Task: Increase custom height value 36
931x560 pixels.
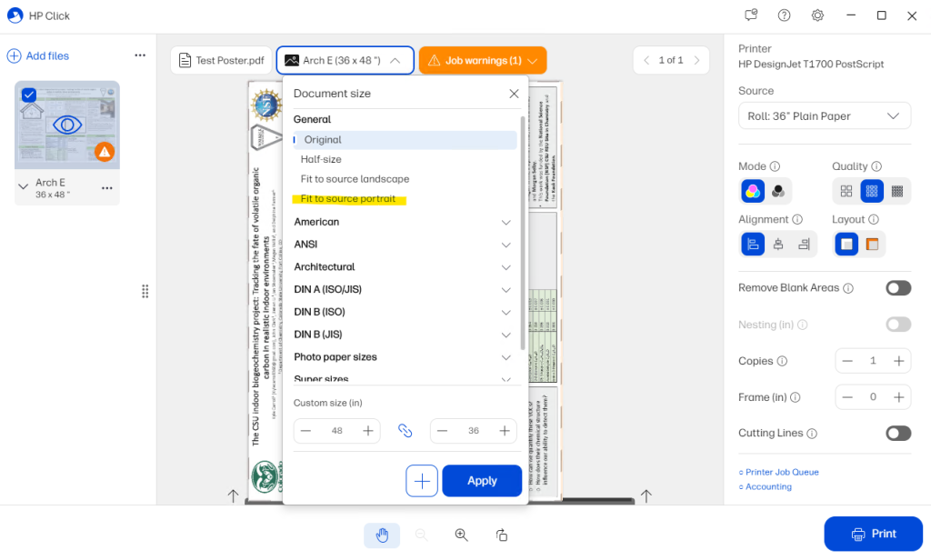Action: pos(505,431)
